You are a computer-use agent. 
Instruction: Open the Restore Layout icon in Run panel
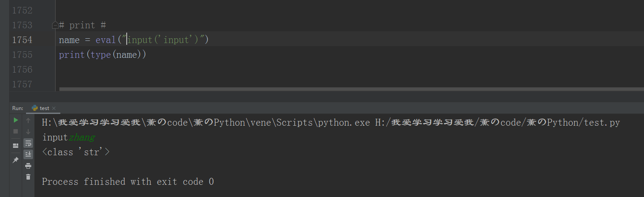(16, 145)
